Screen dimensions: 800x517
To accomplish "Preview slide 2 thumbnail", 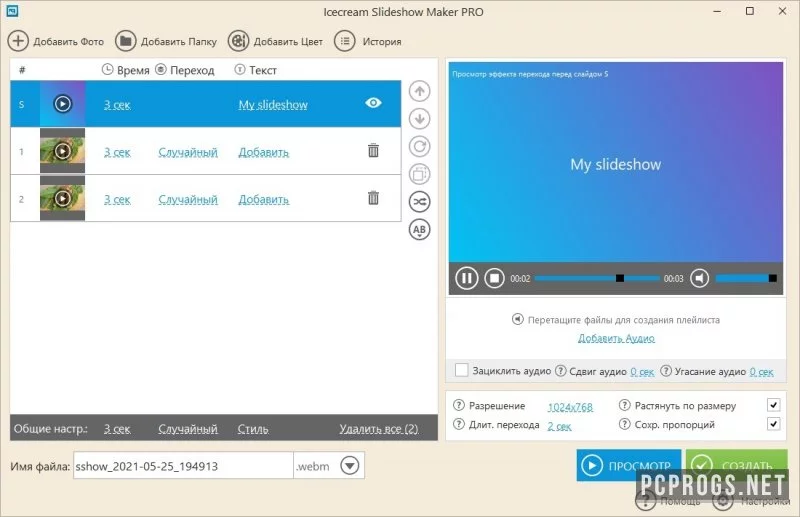I will (x=62, y=198).
